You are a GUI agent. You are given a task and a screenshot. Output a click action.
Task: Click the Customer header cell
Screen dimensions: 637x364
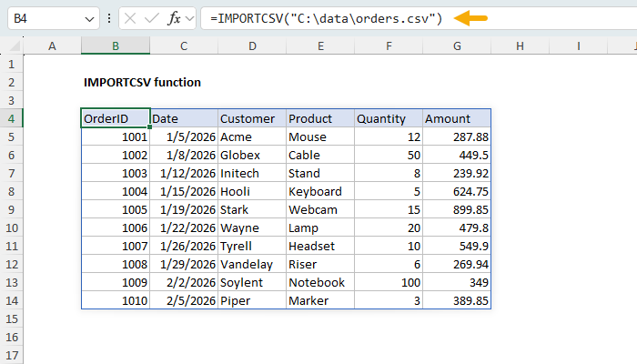[252, 118]
